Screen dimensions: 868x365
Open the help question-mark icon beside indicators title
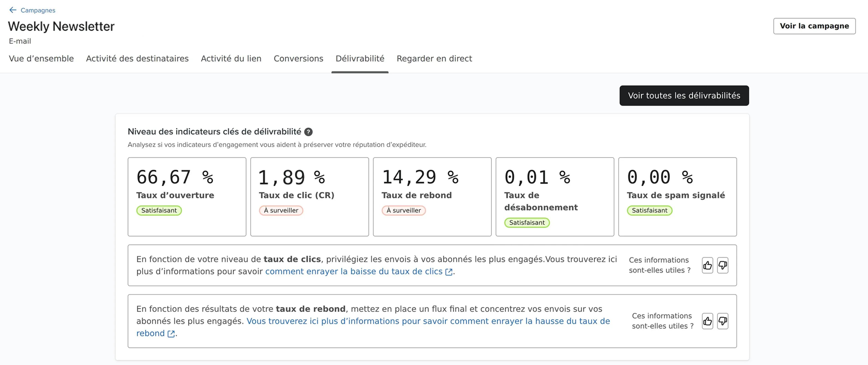(x=308, y=132)
